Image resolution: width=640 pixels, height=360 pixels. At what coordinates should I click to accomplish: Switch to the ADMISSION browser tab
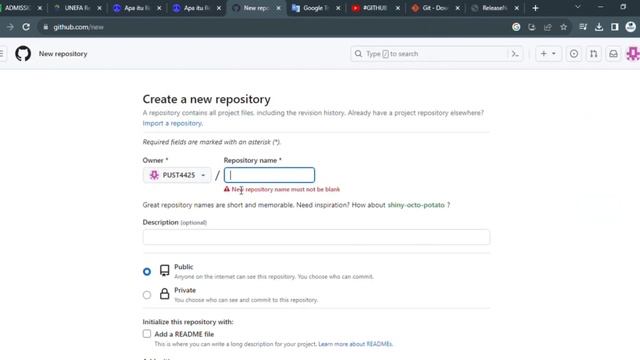click(x=20, y=8)
